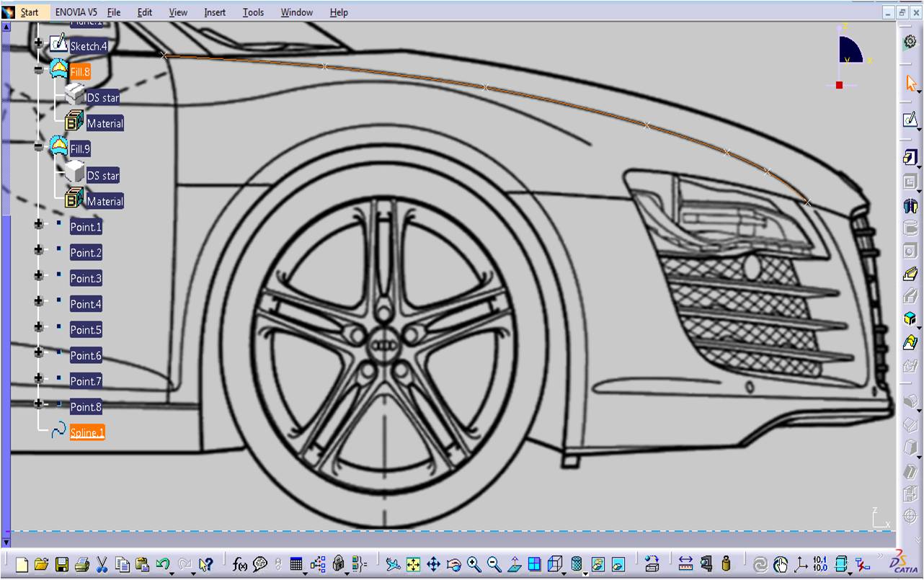Screen dimensions: 924x580
Task: Zoom out with magnifier minus icon
Action: (x=494, y=564)
